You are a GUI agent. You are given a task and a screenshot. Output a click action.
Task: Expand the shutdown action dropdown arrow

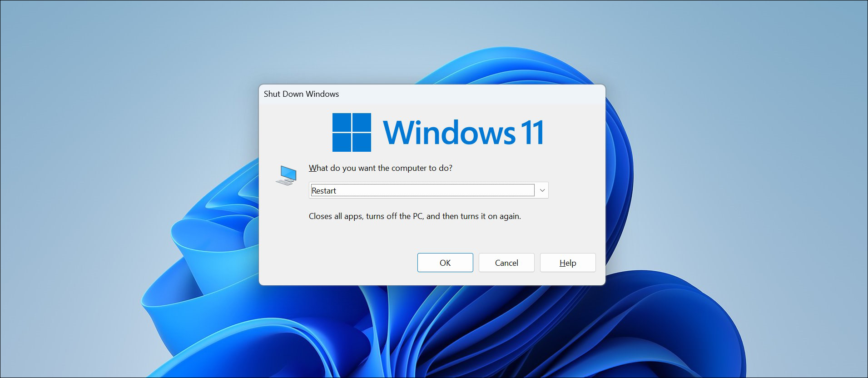542,190
